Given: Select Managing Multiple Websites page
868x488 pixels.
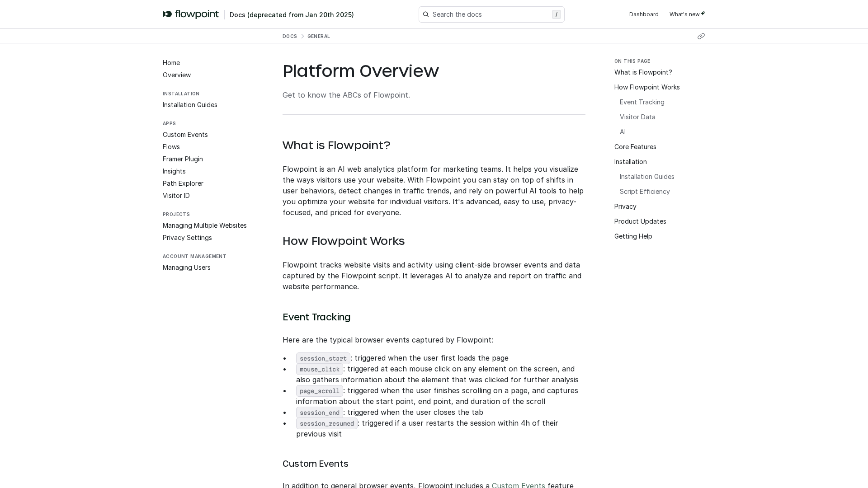Looking at the screenshot, I should click(x=204, y=225).
